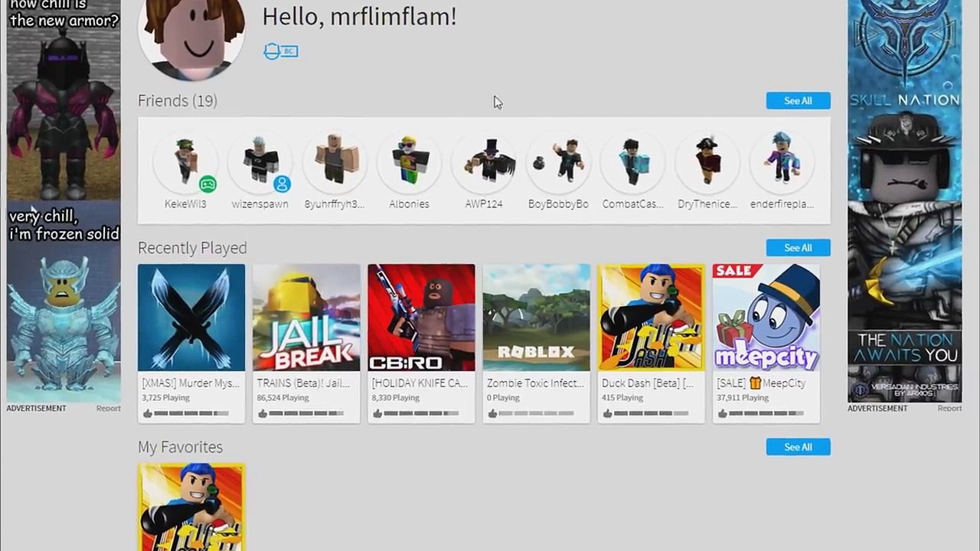Open the CB:RO game thumbnail
The image size is (980, 551).
(421, 318)
